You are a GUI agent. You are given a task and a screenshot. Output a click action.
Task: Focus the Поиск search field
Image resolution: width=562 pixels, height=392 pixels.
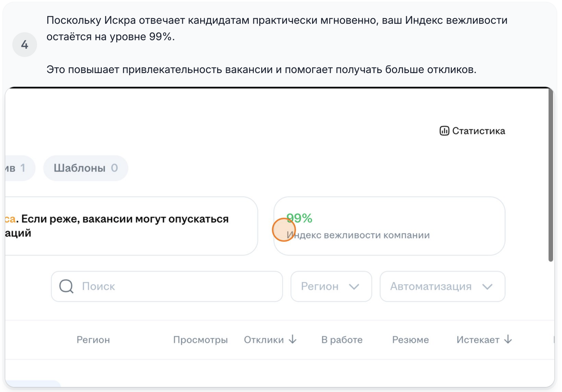click(x=177, y=286)
